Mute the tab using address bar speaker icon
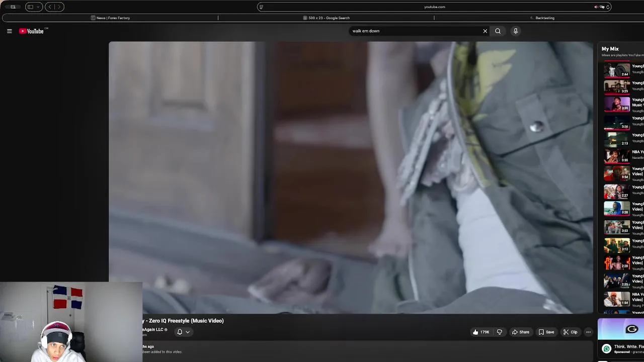 (596, 7)
